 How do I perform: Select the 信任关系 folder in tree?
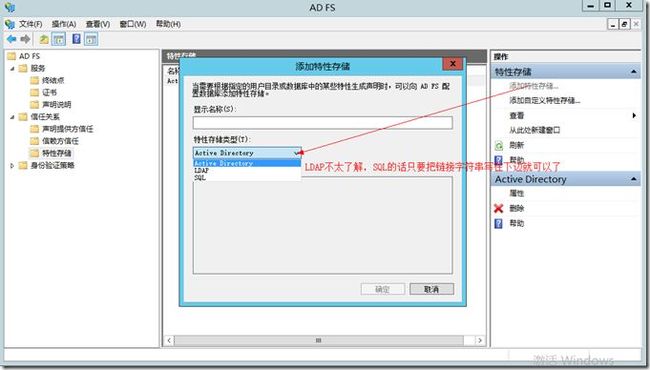pyautogui.click(x=45, y=117)
